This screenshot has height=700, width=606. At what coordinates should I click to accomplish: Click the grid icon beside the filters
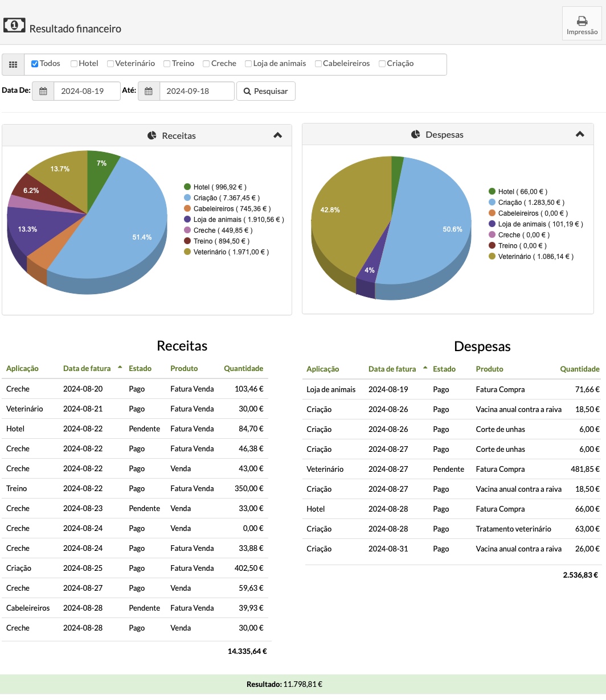tap(13, 65)
